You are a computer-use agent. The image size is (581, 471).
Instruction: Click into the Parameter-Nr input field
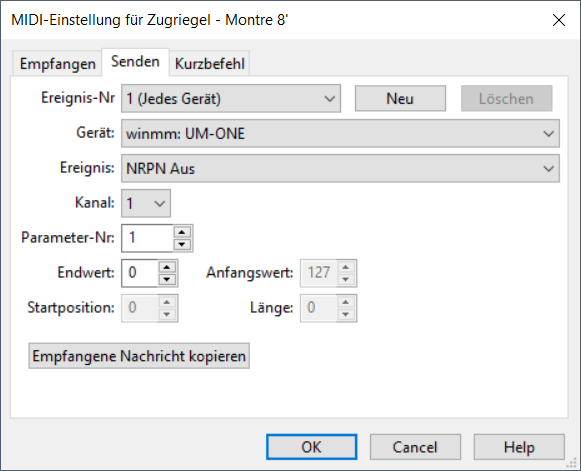click(147, 238)
